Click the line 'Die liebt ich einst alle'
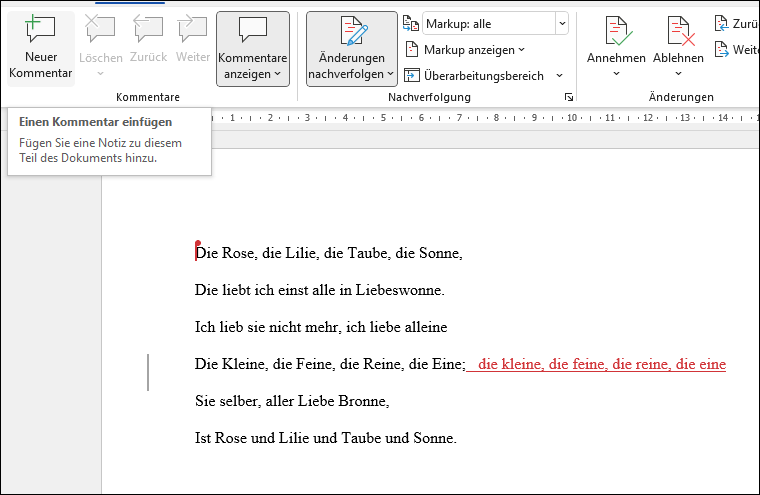 tap(319, 290)
